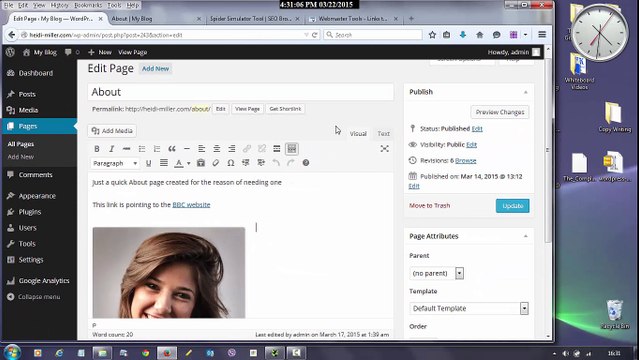Click the Insert/edit link icon

247,149
